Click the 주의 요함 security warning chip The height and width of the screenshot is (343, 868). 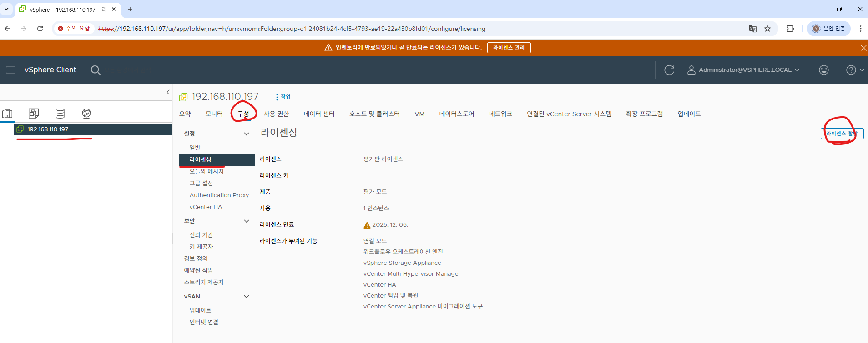(x=74, y=28)
